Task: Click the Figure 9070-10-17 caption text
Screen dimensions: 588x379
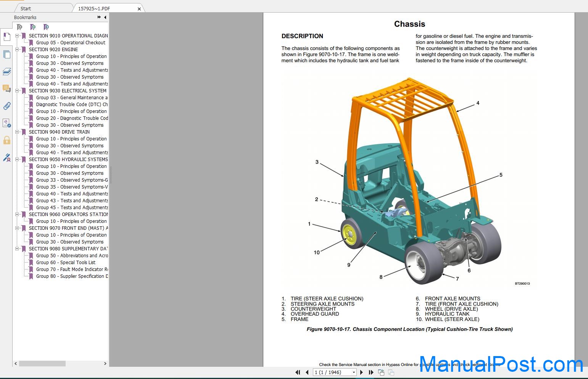Action: coord(409,329)
